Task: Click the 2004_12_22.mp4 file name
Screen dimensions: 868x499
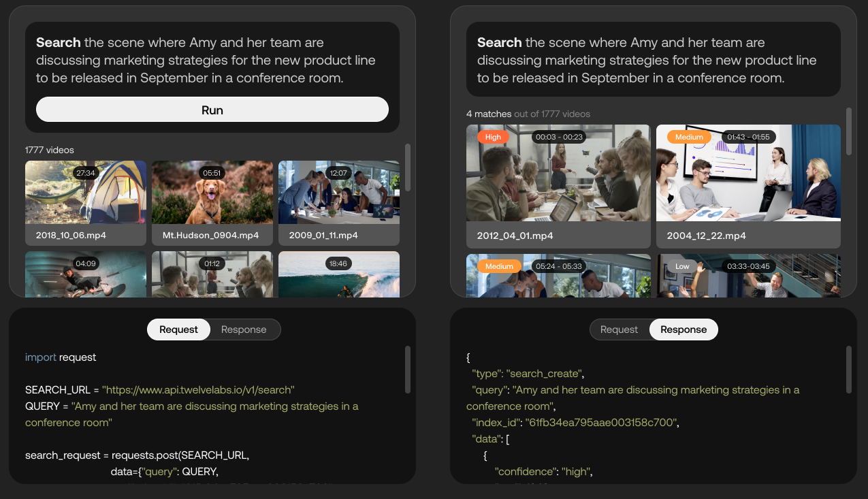Action: (706, 236)
